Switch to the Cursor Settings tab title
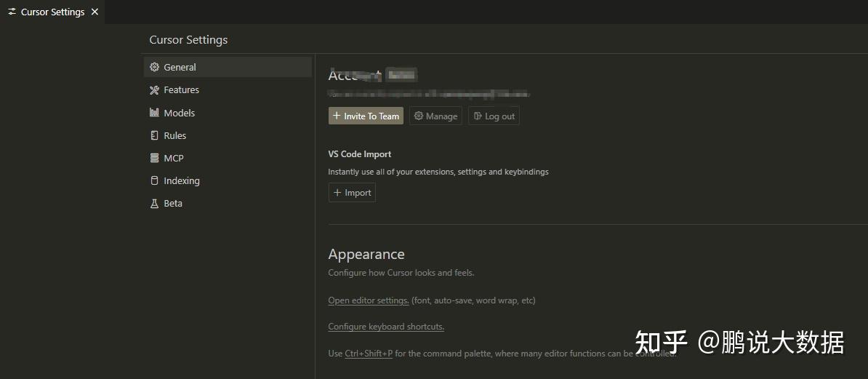Viewport: 868px width, 379px height. point(52,12)
